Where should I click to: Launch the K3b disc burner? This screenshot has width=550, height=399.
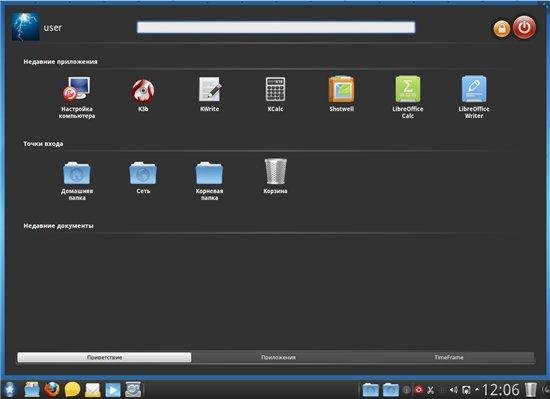[x=143, y=95]
